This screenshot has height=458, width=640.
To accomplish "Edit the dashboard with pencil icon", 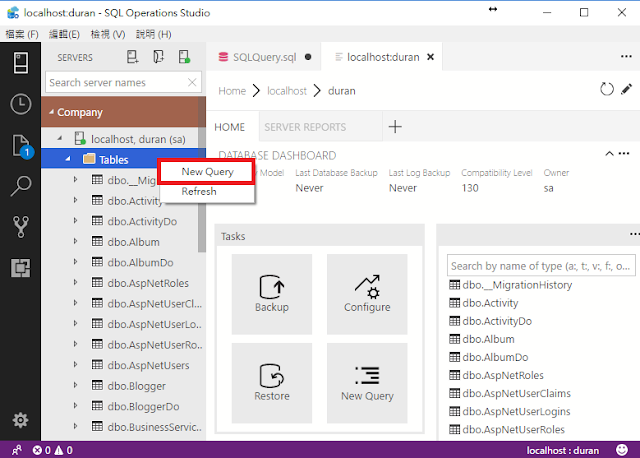I will tap(626, 89).
